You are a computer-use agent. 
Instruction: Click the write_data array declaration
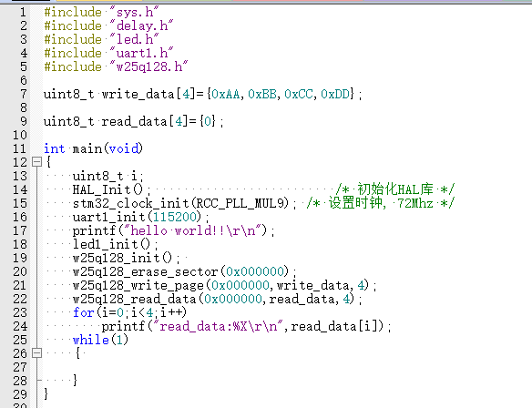(x=202, y=94)
